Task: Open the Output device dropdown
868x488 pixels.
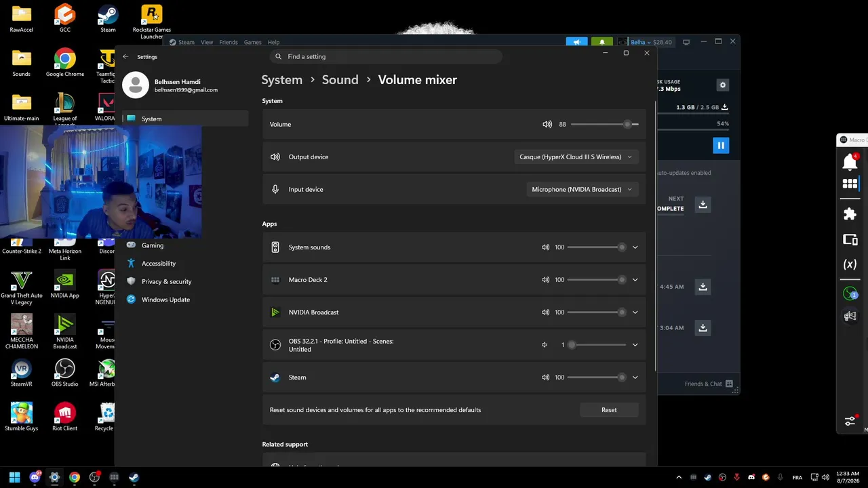Action: [576, 157]
